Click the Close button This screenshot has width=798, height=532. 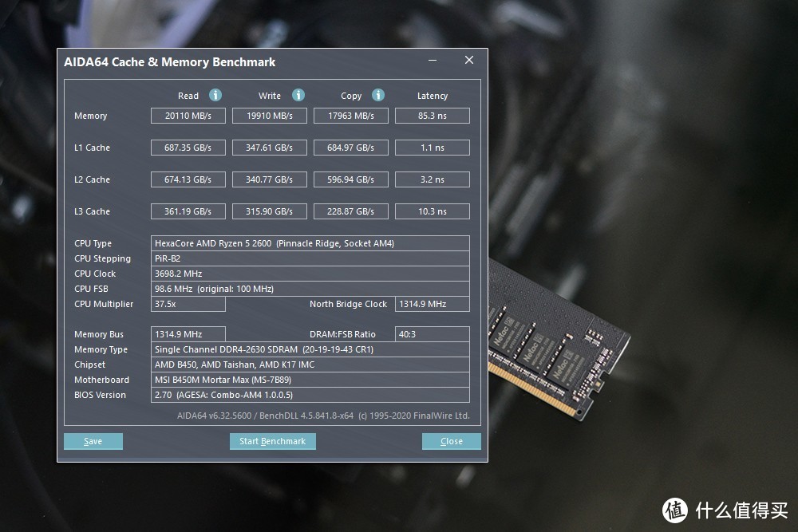tap(452, 441)
